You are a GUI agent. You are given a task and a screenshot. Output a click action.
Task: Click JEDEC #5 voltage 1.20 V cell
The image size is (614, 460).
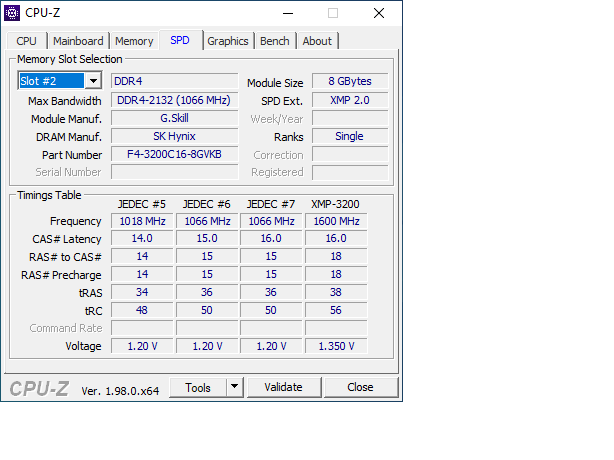click(142, 346)
